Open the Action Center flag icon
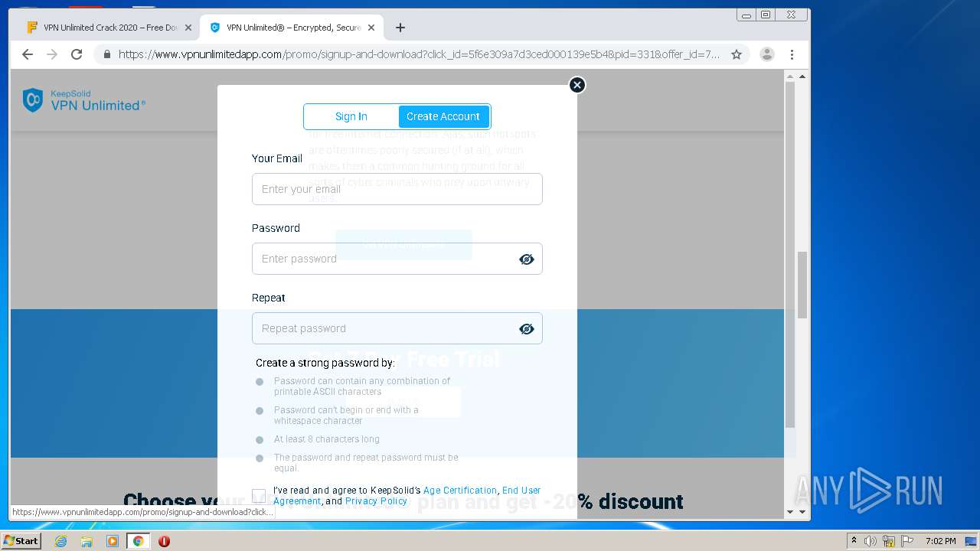This screenshot has width=980, height=551. [907, 541]
